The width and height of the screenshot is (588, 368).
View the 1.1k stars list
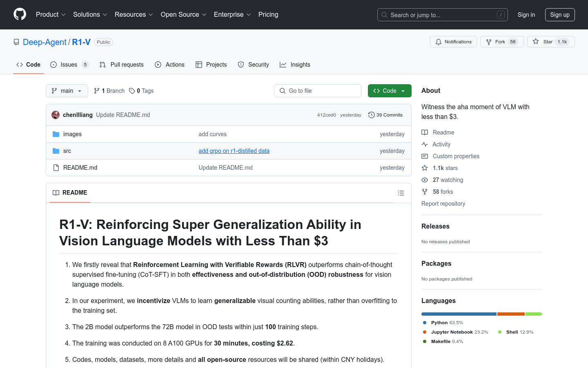coord(439,168)
